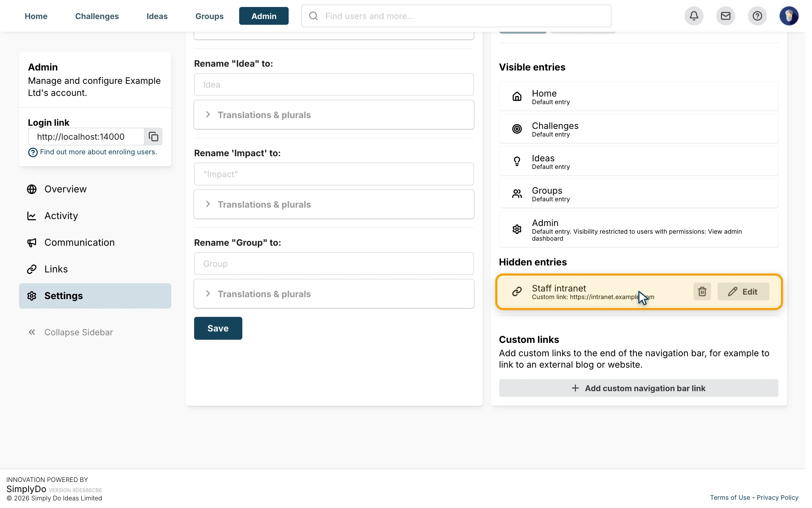
Task: Click the Staff intranet link icon
Action: coord(517,291)
